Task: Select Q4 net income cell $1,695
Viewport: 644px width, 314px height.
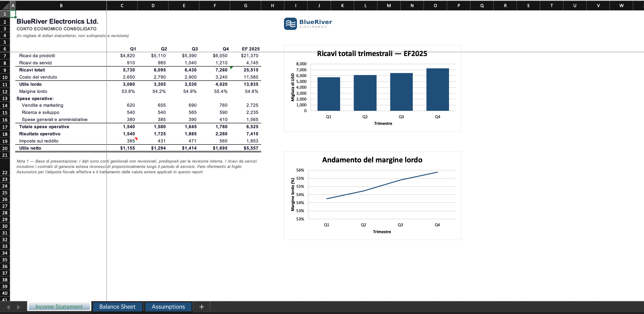Action: pos(215,148)
